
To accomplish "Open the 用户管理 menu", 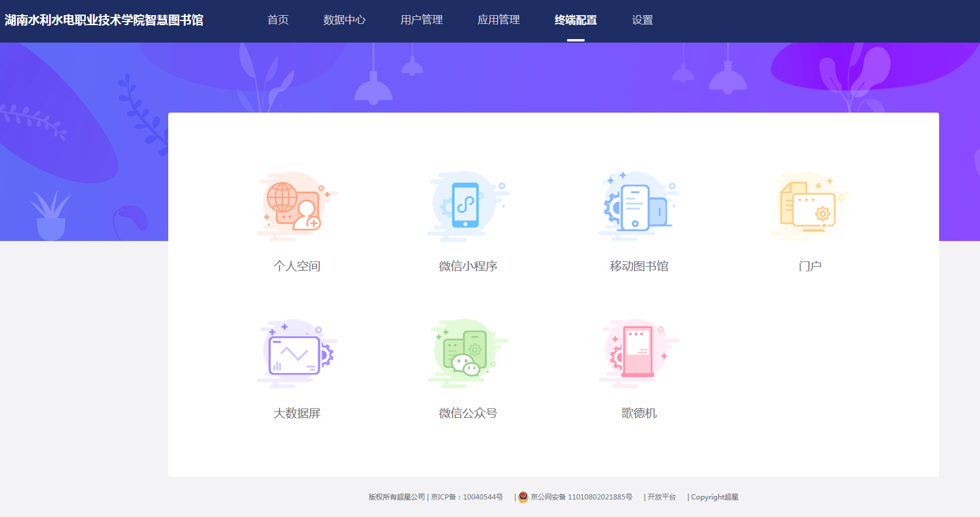I will [422, 20].
